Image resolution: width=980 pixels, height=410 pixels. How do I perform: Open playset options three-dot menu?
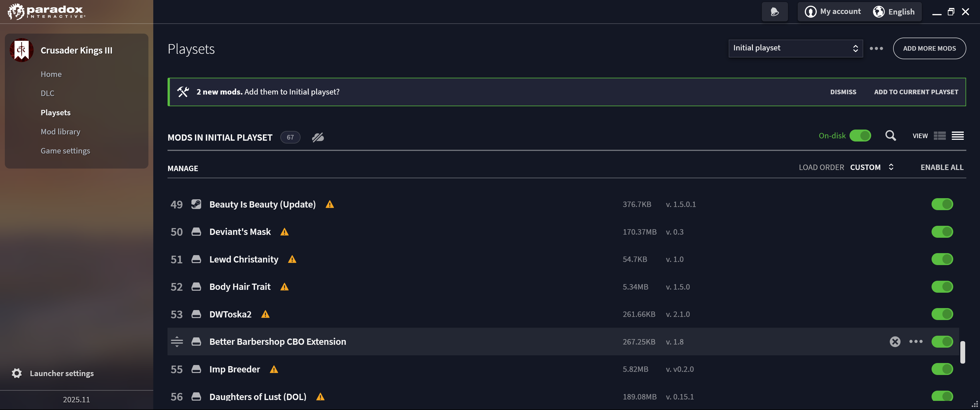[x=876, y=48]
